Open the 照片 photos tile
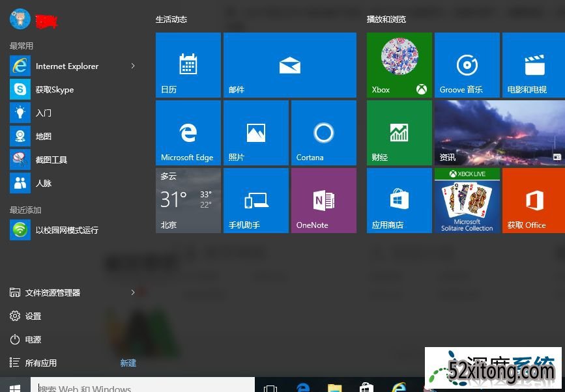Image resolution: width=565 pixels, height=392 pixels. click(256, 133)
